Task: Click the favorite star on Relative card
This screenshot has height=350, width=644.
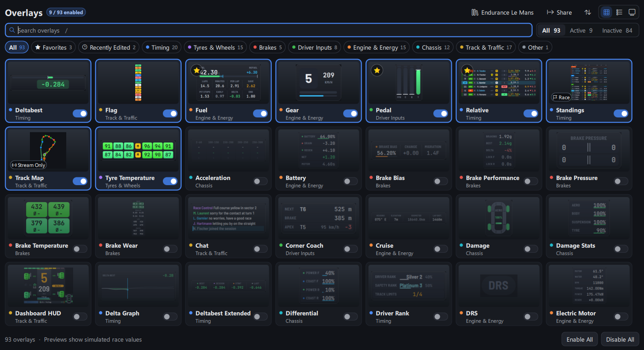Action: [x=467, y=70]
